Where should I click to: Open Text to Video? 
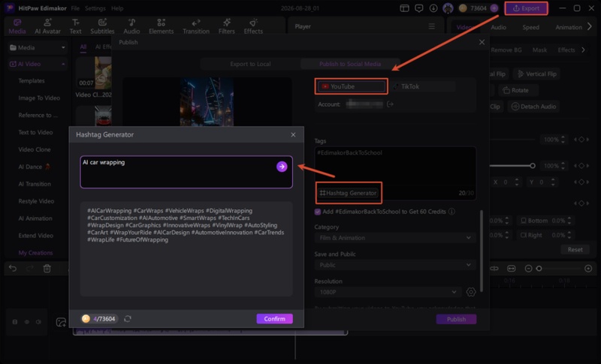point(35,132)
